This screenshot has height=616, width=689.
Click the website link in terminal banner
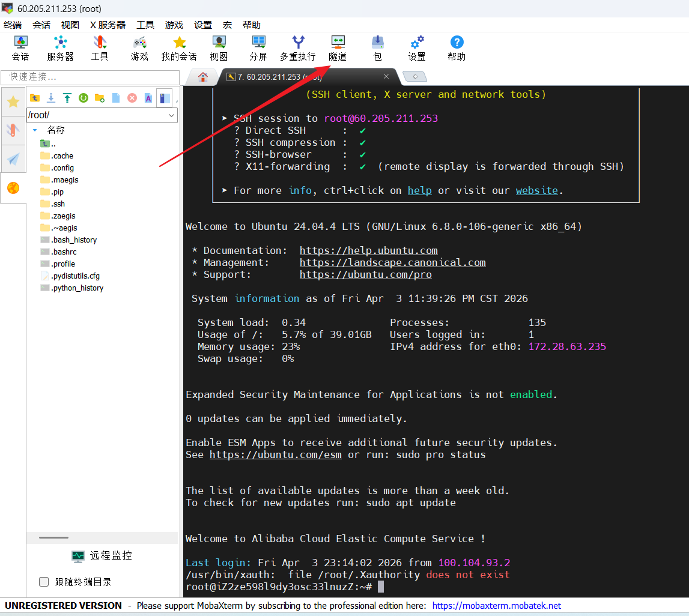point(537,190)
